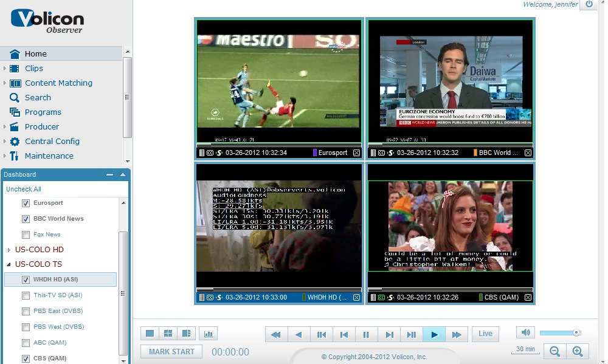Image resolution: width=608 pixels, height=364 pixels.
Task: Start forward playback
Action: click(434, 335)
